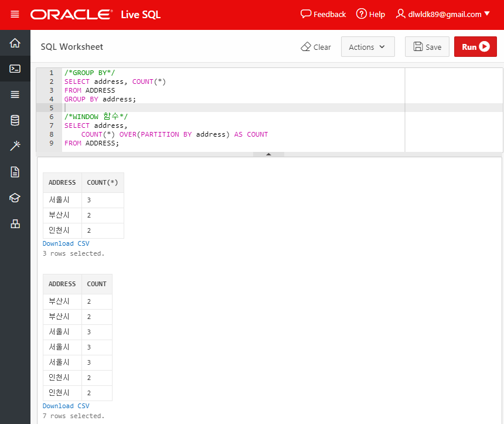The width and height of the screenshot is (504, 424).
Task: Click line 2 SELECT address statement
Action: (115, 82)
